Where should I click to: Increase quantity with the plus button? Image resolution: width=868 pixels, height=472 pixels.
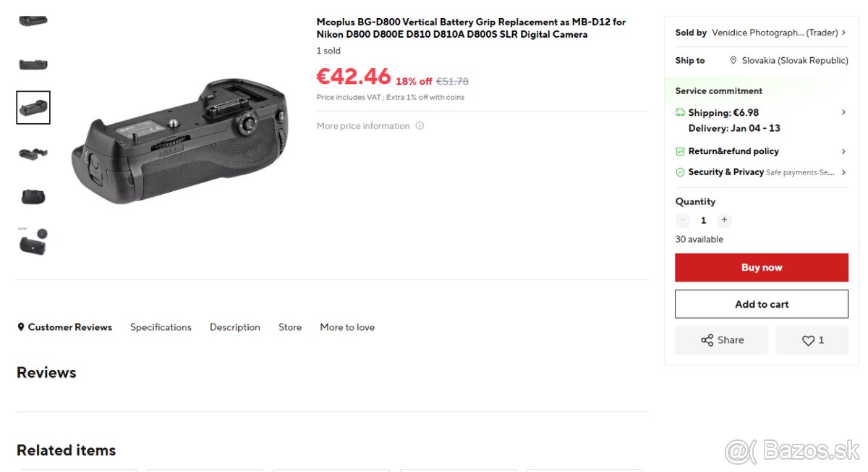[x=724, y=220]
